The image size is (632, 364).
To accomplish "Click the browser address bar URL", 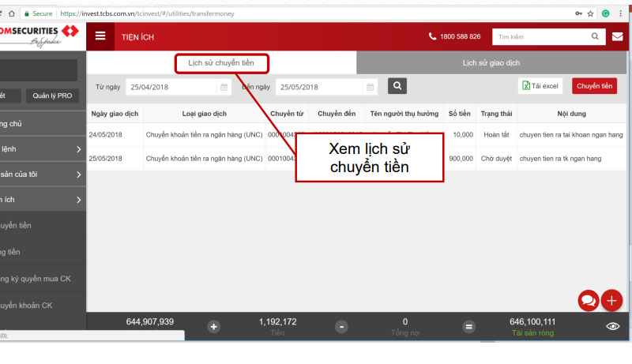I will (147, 13).
